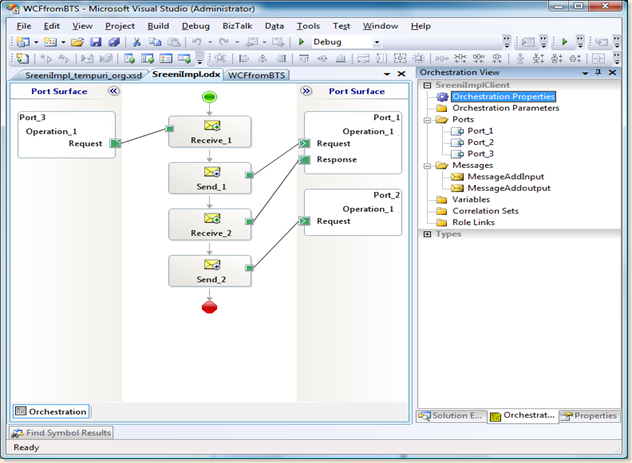Click the Open File folder icon
Viewport: 632px width, 463px height.
click(x=77, y=42)
